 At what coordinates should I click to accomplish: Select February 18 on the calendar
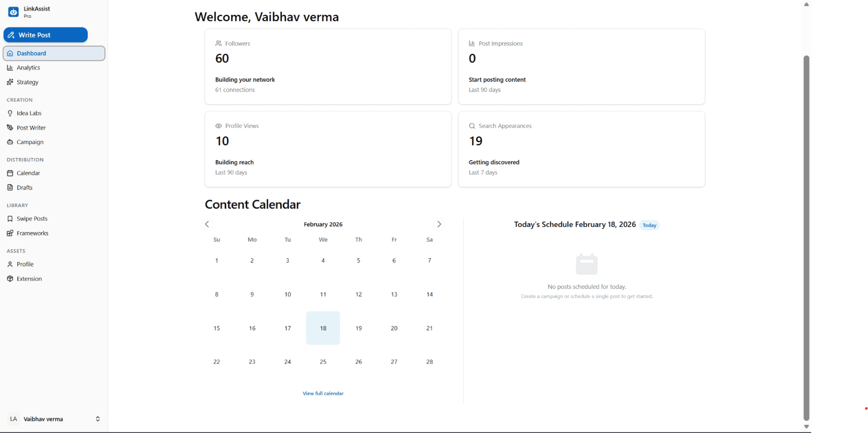[323, 328]
